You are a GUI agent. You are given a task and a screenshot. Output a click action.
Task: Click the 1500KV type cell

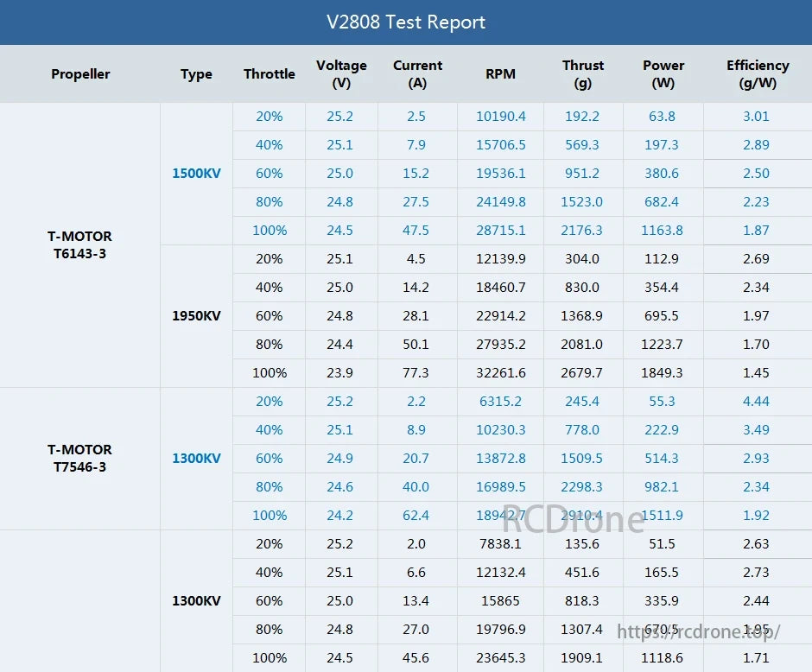(x=196, y=173)
